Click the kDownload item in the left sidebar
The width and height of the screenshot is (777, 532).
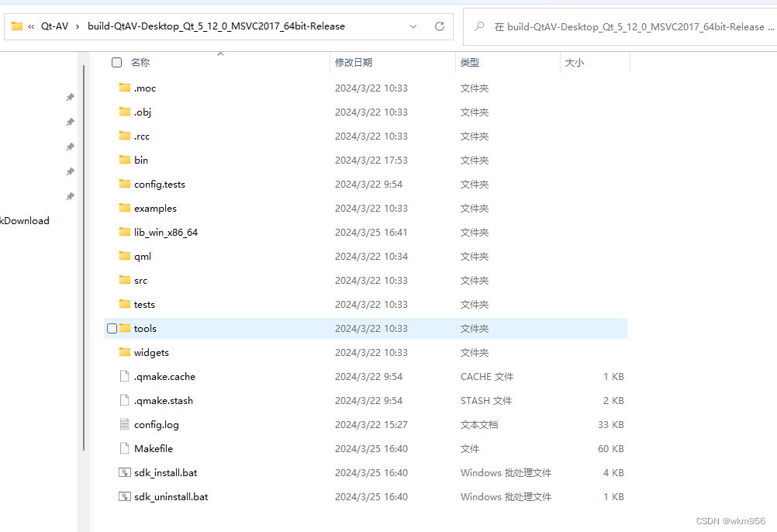(24, 220)
